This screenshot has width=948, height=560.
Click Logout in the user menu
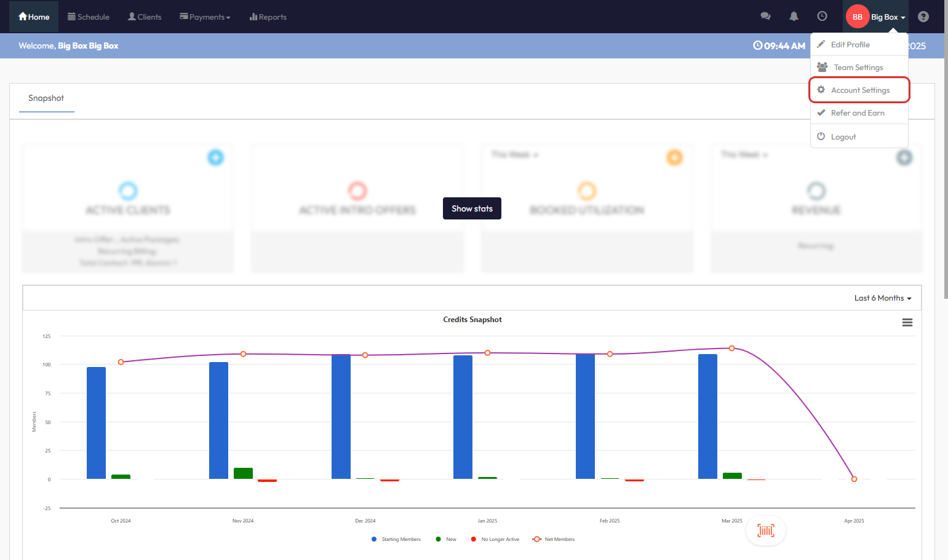843,137
